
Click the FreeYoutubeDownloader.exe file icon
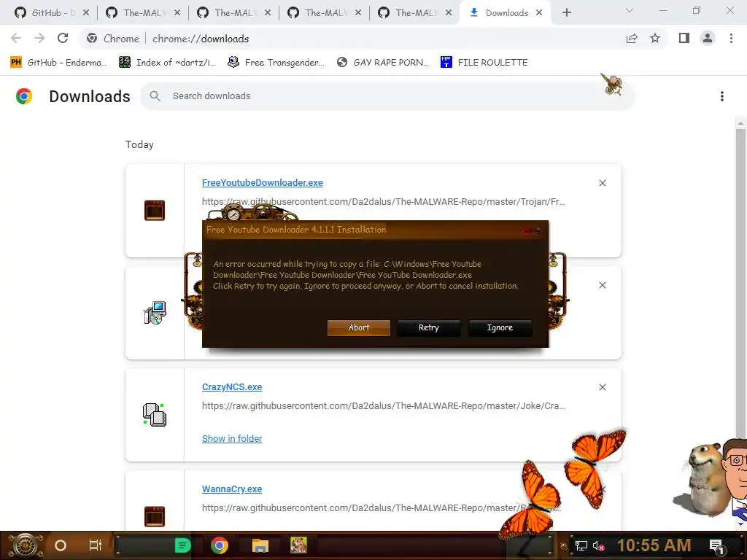[x=155, y=210]
